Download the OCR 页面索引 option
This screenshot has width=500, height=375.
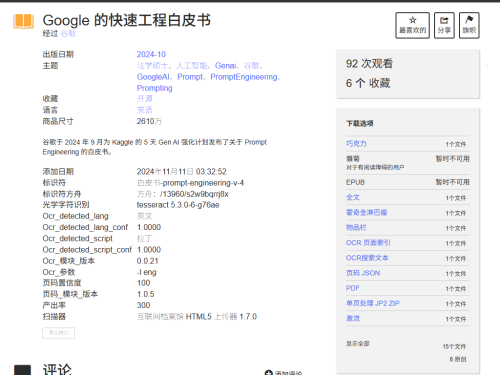click(368, 243)
